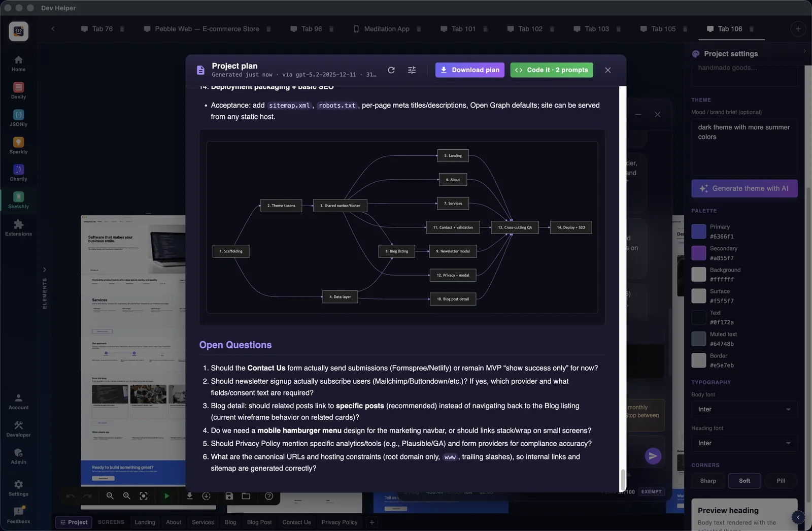Open the Account section
This screenshot has height=531, width=812.
[18, 402]
